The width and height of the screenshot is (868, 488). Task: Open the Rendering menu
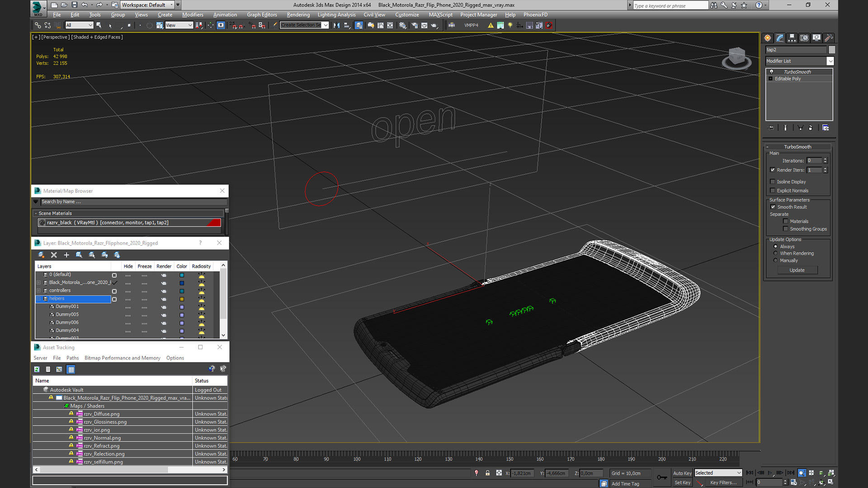(x=298, y=14)
